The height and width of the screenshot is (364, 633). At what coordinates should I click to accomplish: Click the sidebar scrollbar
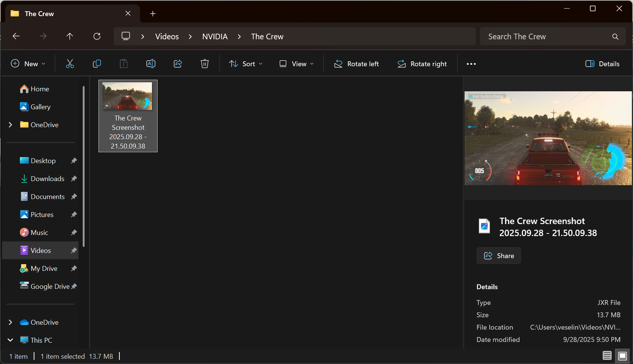point(83,166)
